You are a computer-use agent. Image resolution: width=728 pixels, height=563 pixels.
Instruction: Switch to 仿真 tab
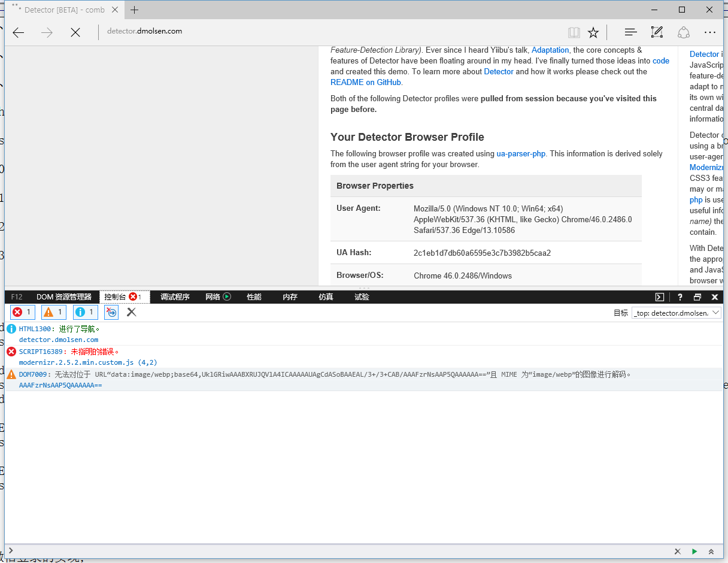click(x=326, y=297)
